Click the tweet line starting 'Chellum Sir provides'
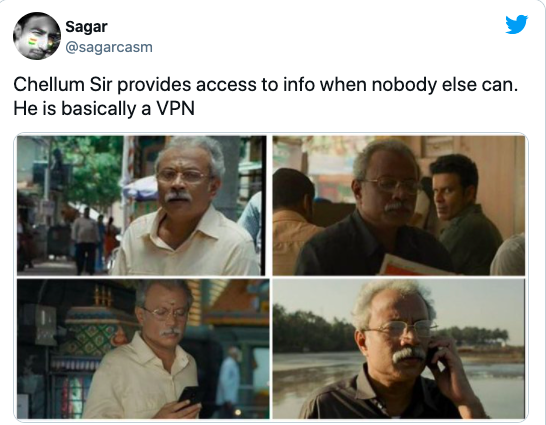Image resolution: width=546 pixels, height=425 pixels. click(266, 85)
